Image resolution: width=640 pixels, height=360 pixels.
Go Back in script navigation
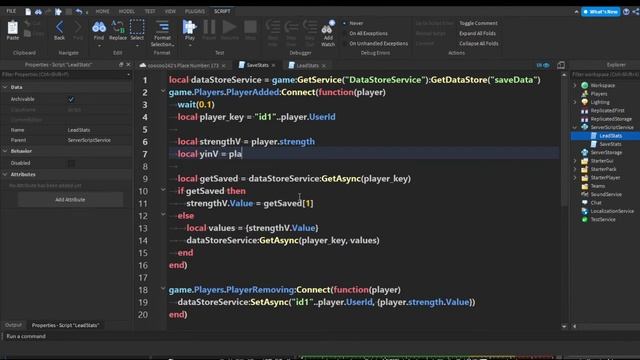click(x=59, y=28)
